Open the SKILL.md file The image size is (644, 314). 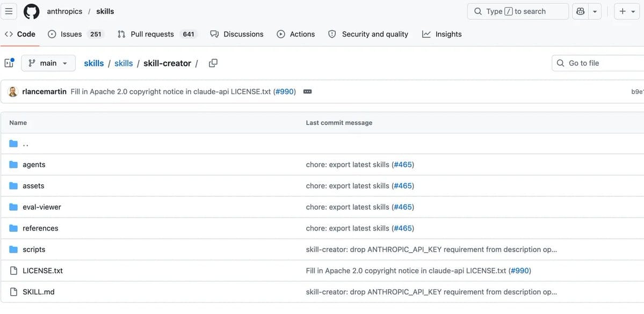(x=39, y=292)
